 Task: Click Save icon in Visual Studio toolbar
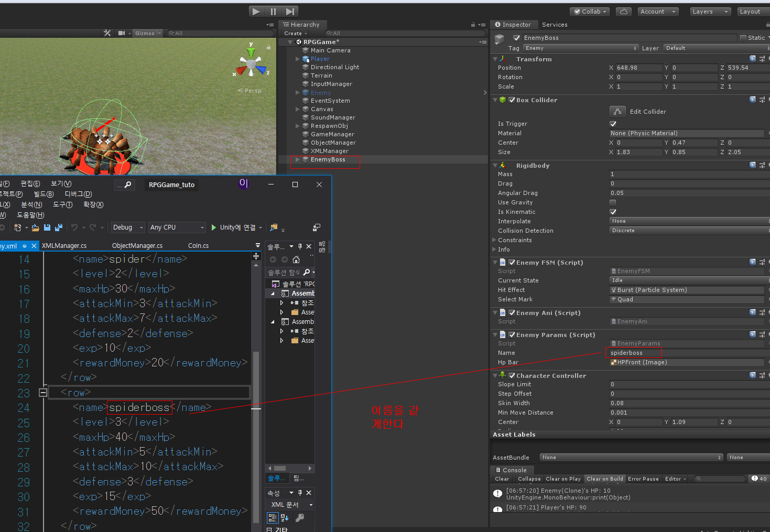pyautogui.click(x=47, y=227)
